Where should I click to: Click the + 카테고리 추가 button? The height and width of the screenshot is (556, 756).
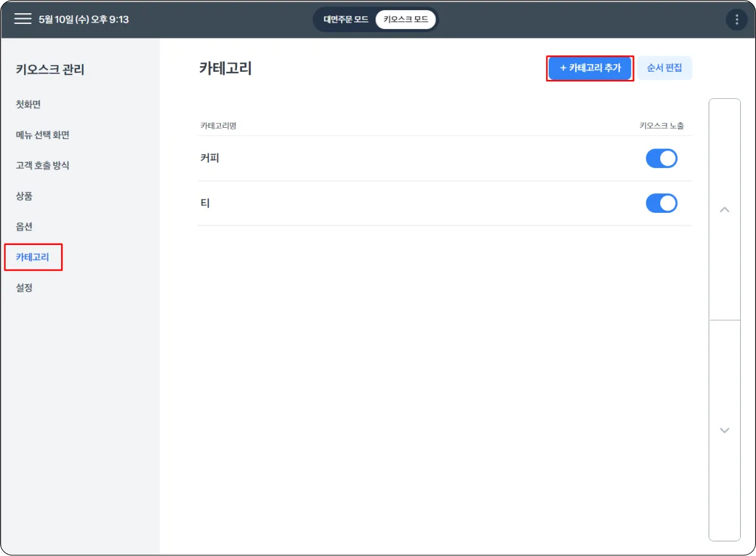pos(590,68)
